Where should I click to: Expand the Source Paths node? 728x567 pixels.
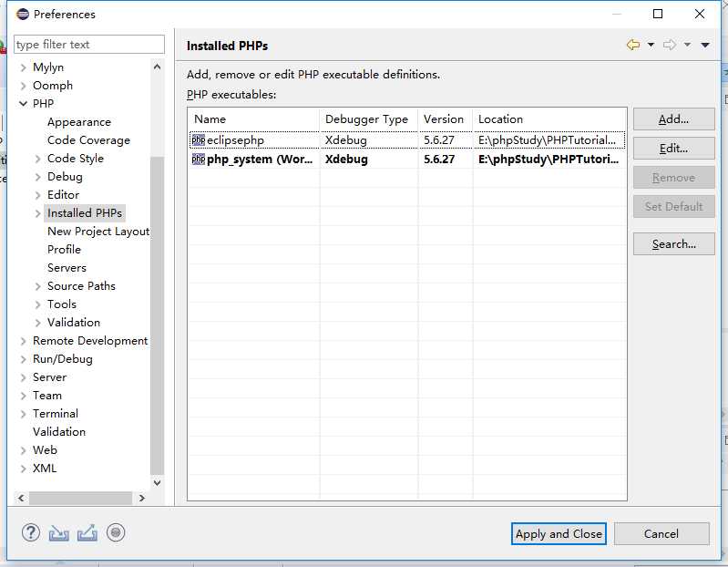38,286
